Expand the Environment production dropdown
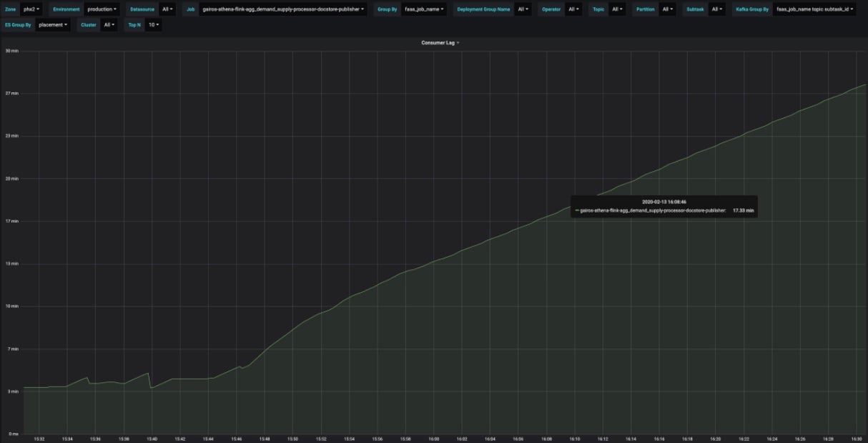 tap(102, 9)
